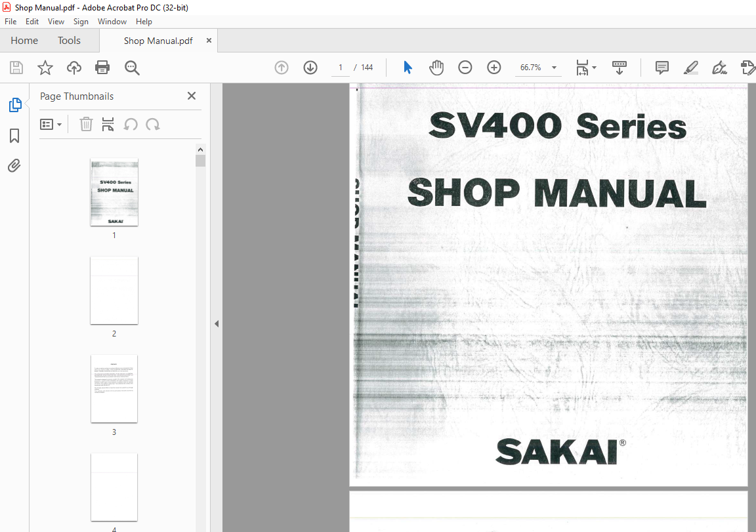The image size is (756, 532).
Task: Expand fit page options arrow
Action: [x=595, y=68]
